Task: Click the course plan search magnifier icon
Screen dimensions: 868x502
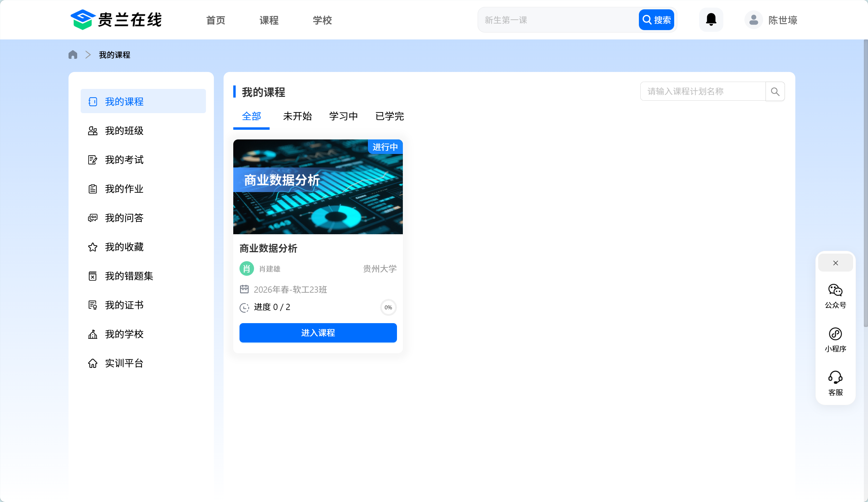Action: (775, 91)
